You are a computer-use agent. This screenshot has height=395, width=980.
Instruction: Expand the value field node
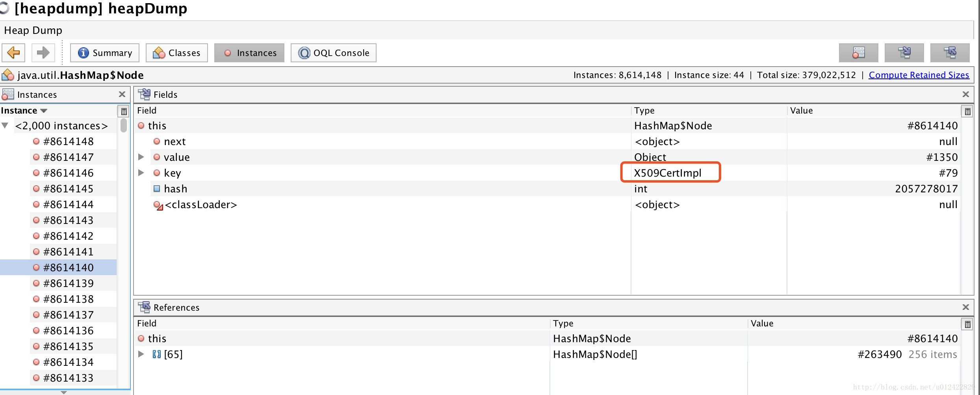point(141,157)
